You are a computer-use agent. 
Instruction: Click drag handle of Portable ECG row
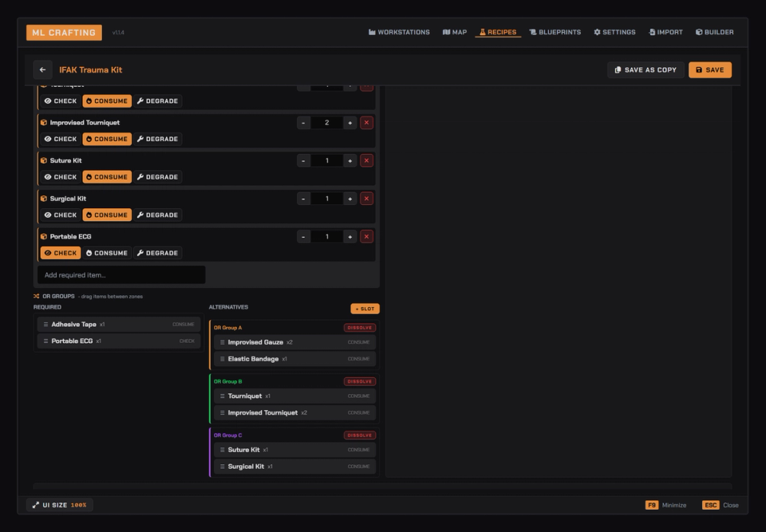click(45, 341)
